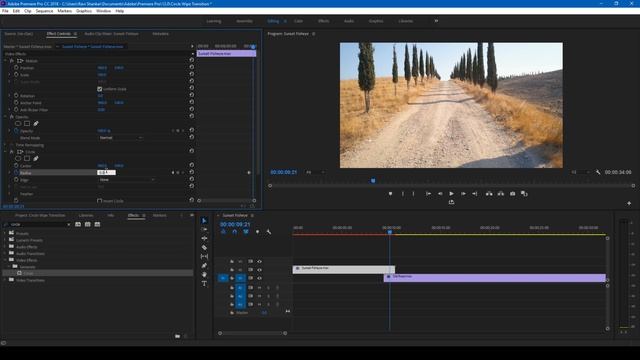The image size is (640, 360).
Task: Click the Opacity rectangle mask tool
Action: click(x=27, y=123)
